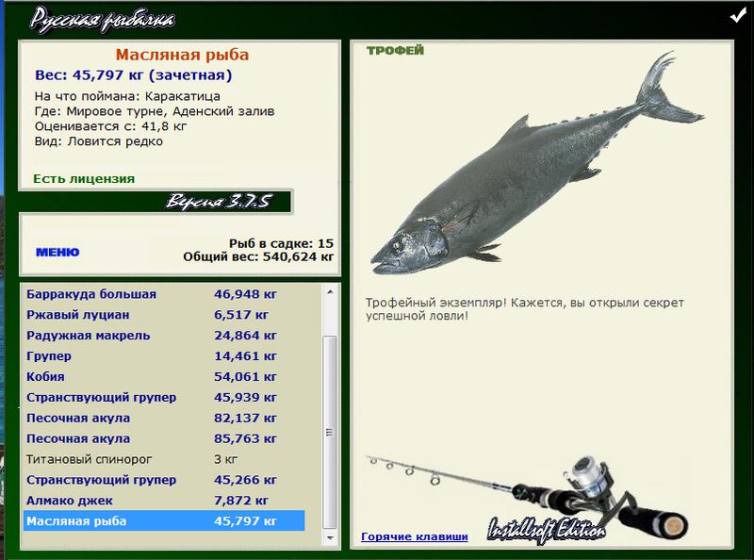This screenshot has width=754, height=560.
Task: Select Странствующий групер weighing 45,939 кг
Action: 151,397
